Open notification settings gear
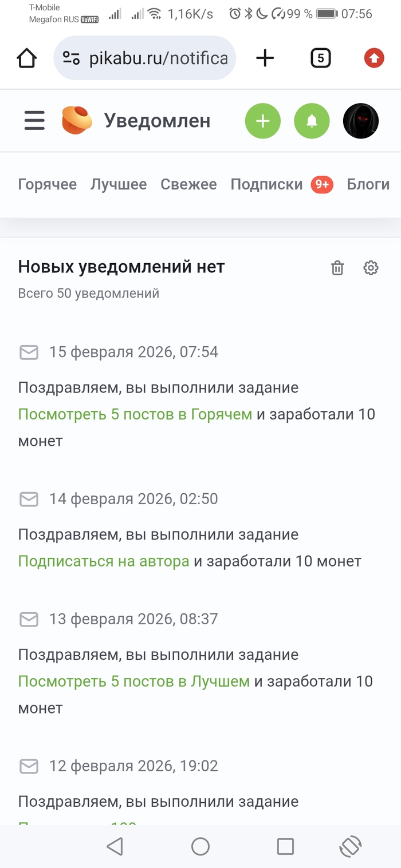Viewport: 401px width, 868px height. [x=371, y=268]
